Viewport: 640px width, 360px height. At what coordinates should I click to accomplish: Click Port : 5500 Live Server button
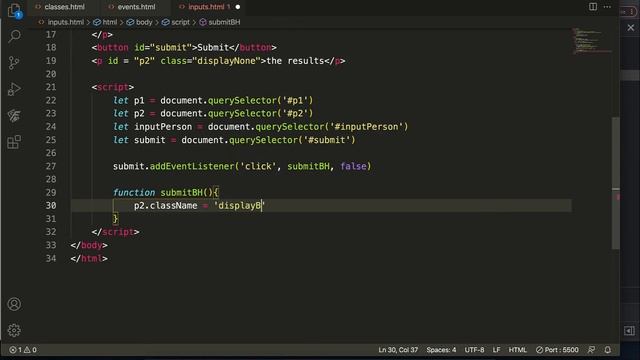click(x=557, y=350)
